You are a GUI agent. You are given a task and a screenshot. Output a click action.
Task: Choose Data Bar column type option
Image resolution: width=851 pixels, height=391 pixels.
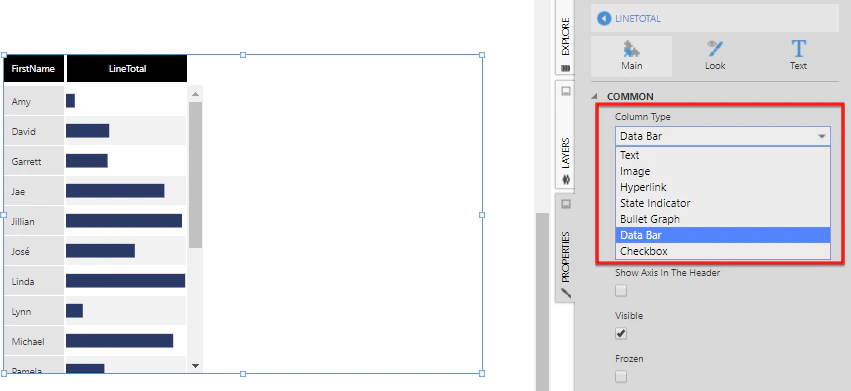pyautogui.click(x=723, y=235)
